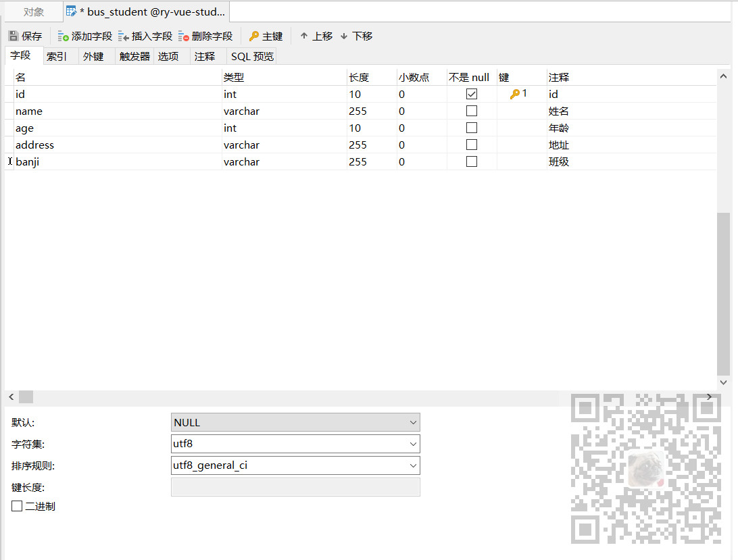Click the 保存 (Save) icon

14,35
